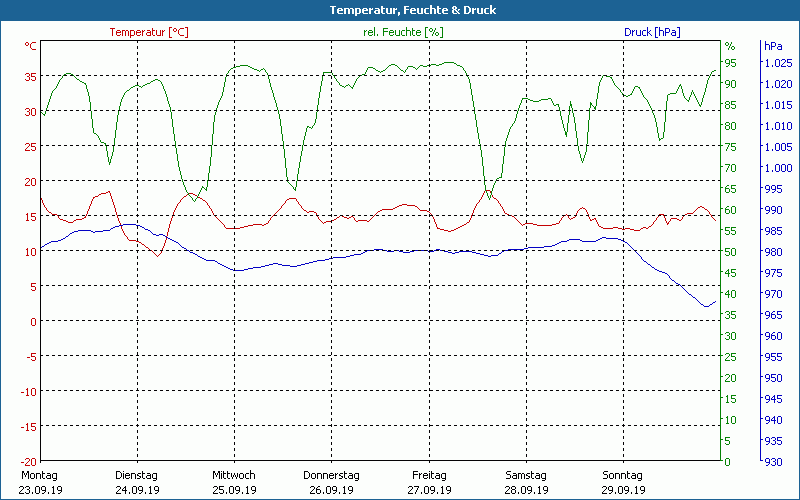Click the chart title 'Temperatur, Feuchte & Druck'
The width and height of the screenshot is (800, 500).
pyautogui.click(x=413, y=10)
